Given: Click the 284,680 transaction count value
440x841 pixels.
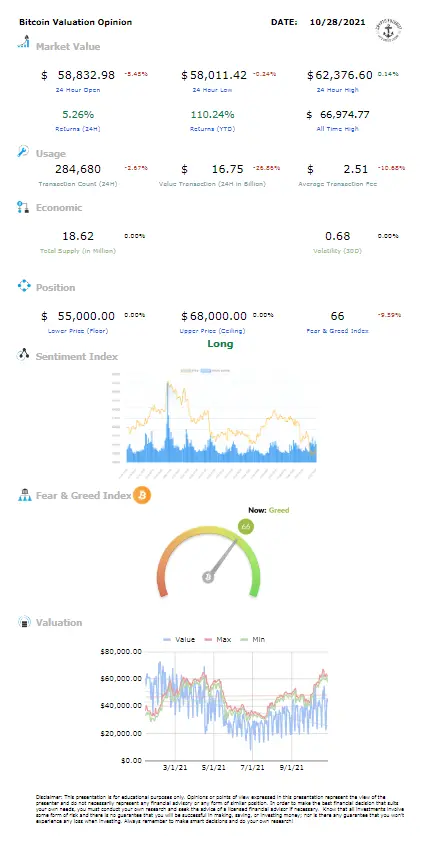Looking at the screenshot, I should [x=78, y=169].
